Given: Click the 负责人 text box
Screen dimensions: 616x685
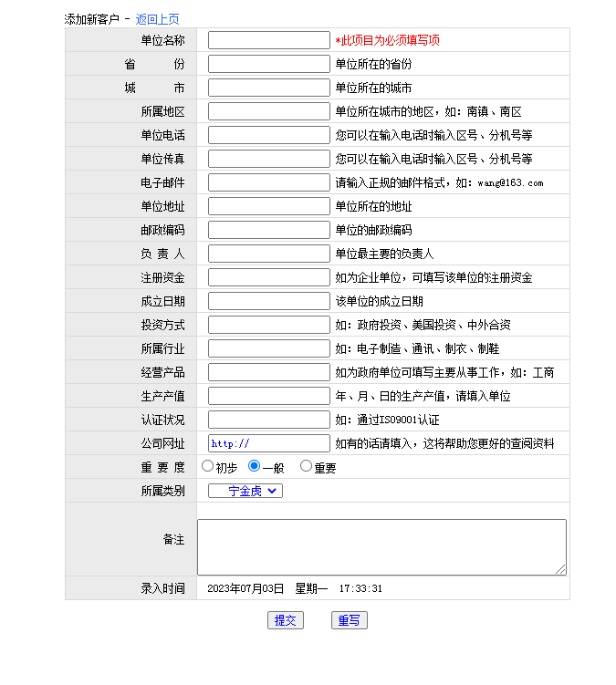Looking at the screenshot, I should [x=269, y=254].
